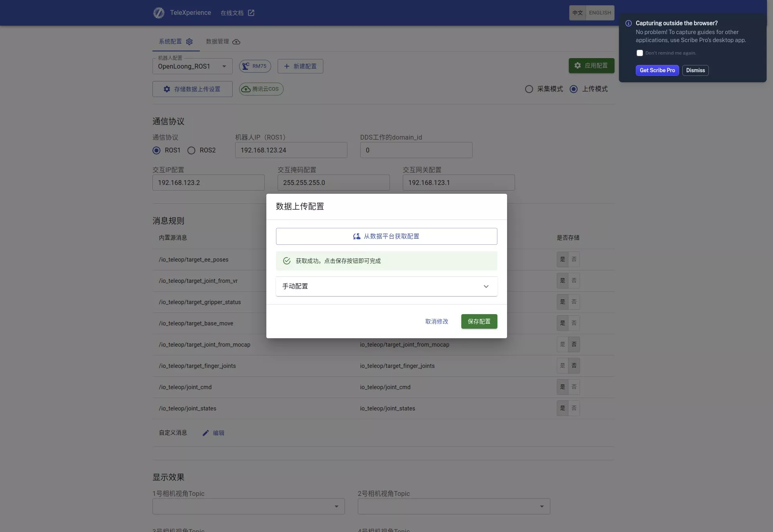Image resolution: width=773 pixels, height=532 pixels.
Task: Click the info icon in Scribe notification
Action: point(629,23)
